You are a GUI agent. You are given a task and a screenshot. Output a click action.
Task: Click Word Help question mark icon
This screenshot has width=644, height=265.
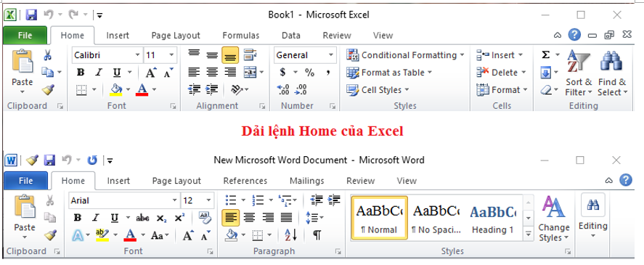coord(626,179)
